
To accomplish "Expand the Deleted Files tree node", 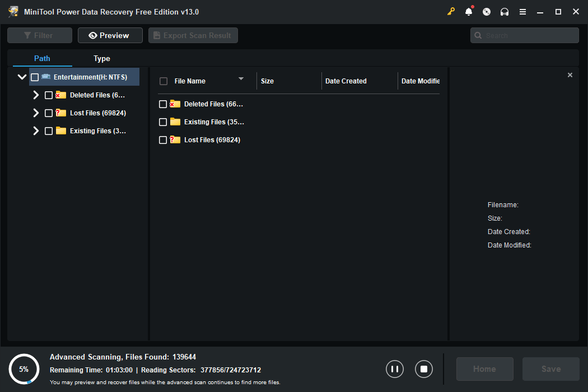I will (x=36, y=95).
